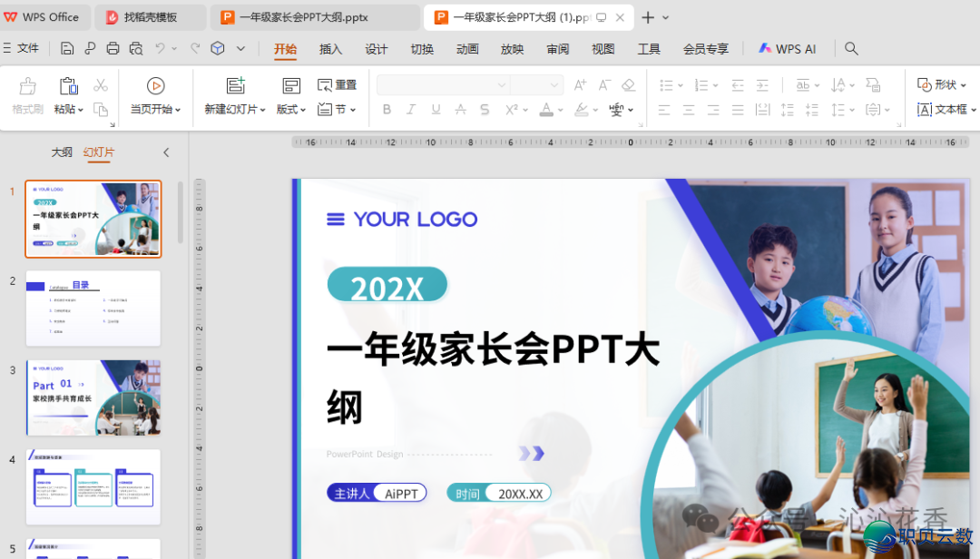Screen dimensions: 980x559
Task: Open Member Exclusive (会员专享) tab
Action: click(706, 49)
